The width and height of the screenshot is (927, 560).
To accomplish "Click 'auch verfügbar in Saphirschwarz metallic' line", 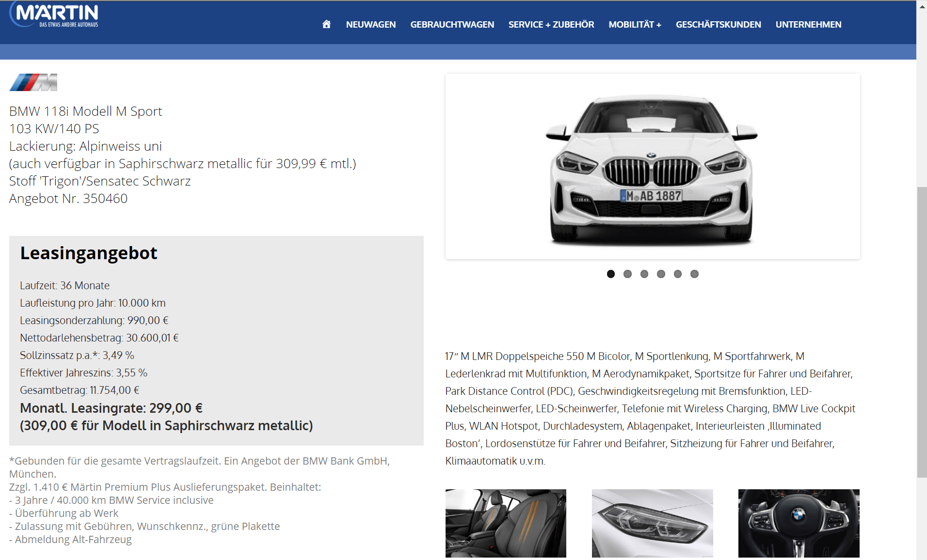I will click(x=183, y=164).
